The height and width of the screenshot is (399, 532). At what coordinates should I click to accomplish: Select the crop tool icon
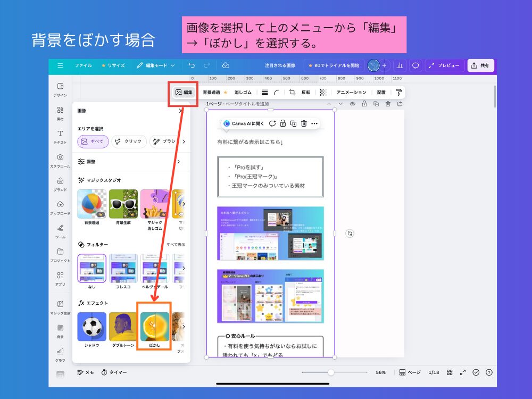pos(292,92)
